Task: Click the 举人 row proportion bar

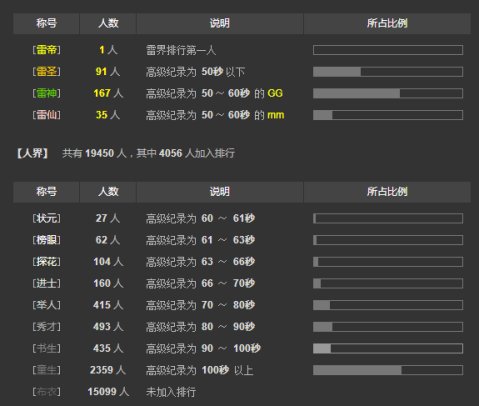Action: [x=388, y=305]
